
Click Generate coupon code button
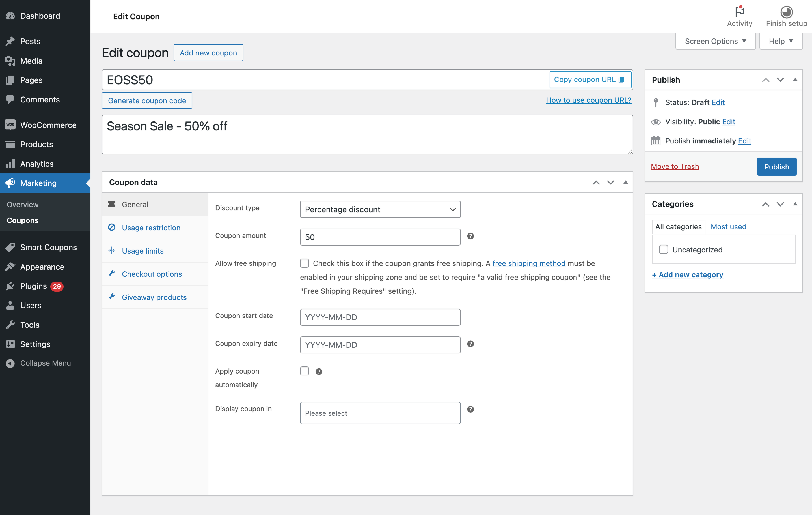click(x=147, y=100)
